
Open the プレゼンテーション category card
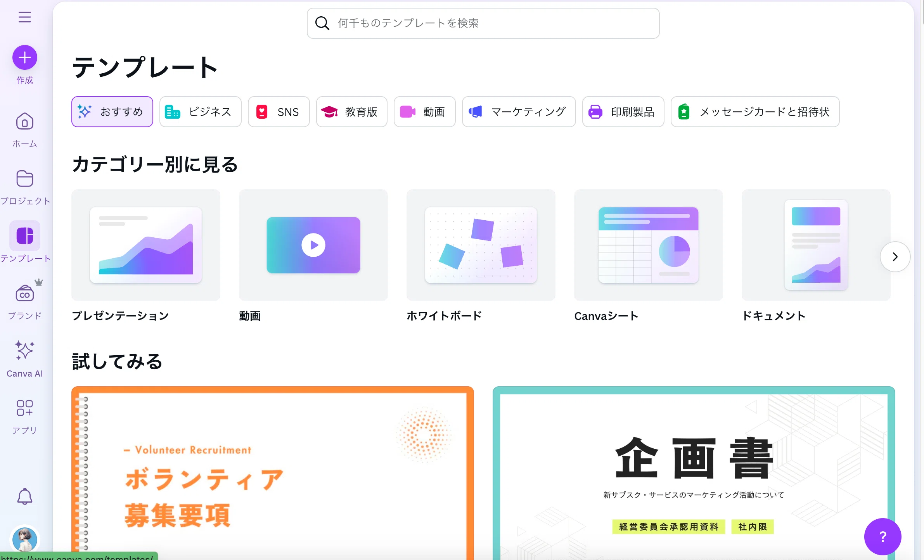coord(146,245)
